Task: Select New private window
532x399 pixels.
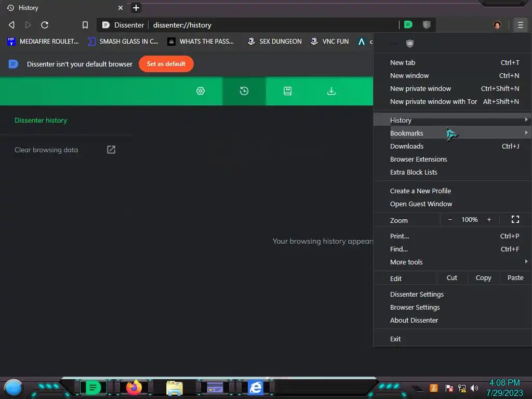Action: [x=453, y=88]
